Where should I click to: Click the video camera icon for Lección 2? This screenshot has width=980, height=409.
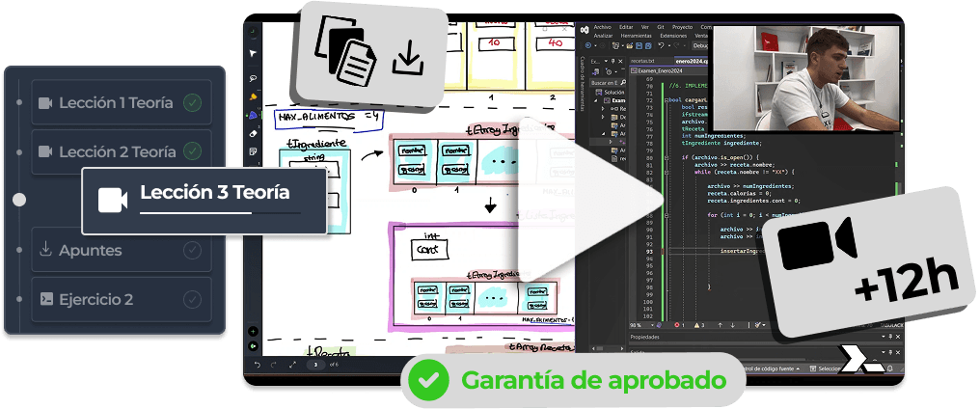pyautogui.click(x=44, y=151)
